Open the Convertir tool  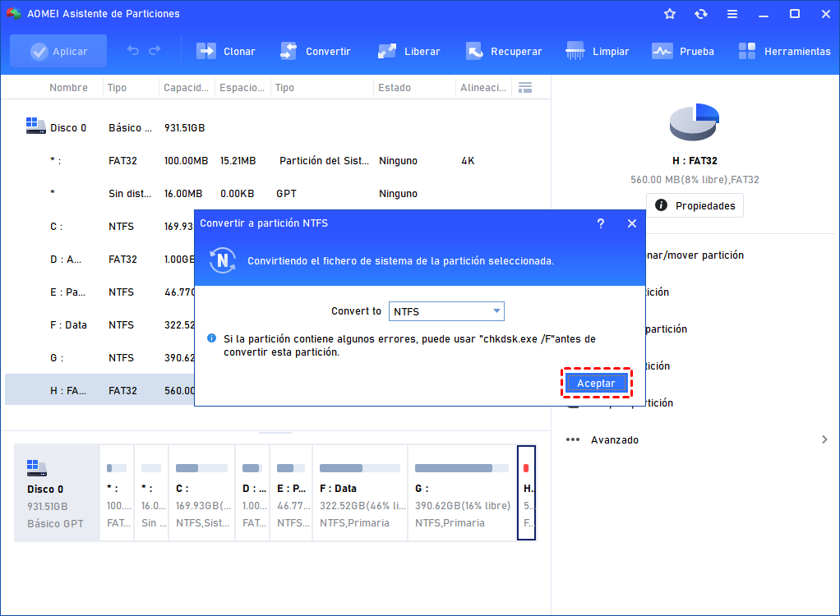[316, 51]
